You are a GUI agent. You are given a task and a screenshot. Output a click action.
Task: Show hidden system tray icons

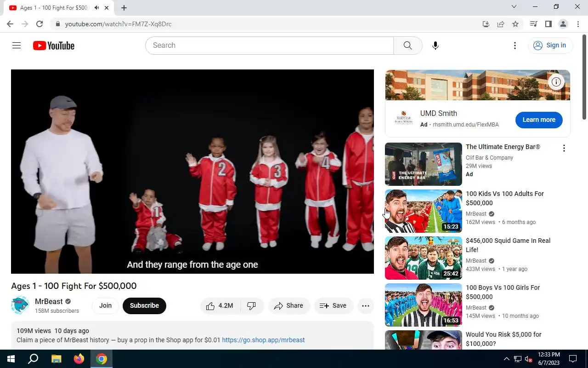point(507,359)
